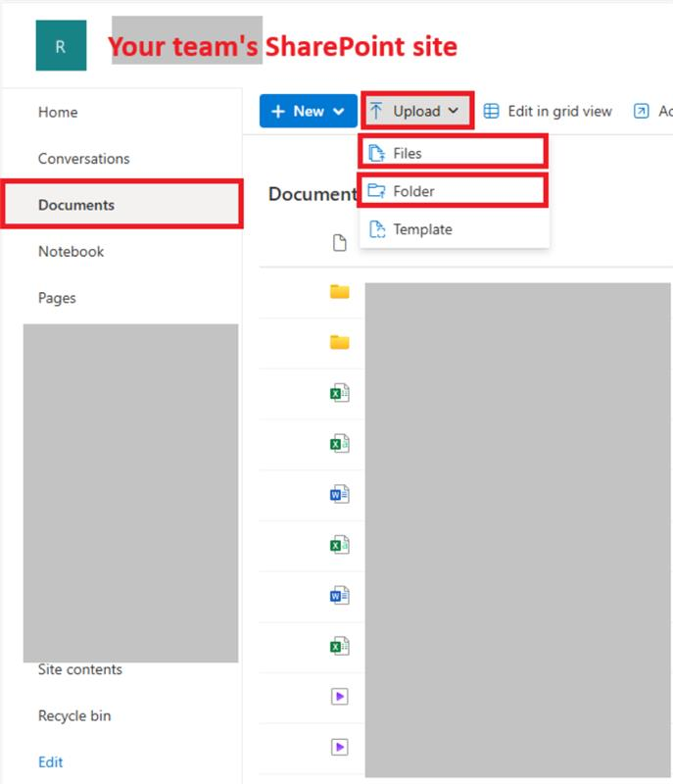This screenshot has width=673, height=784.
Task: Choose Folder from the Upload menu
Action: 454,190
